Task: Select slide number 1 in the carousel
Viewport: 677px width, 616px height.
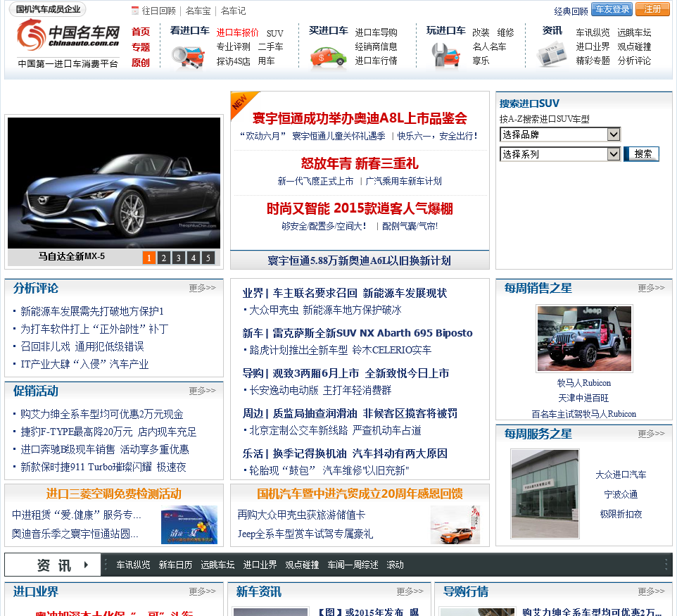Action: coord(149,258)
